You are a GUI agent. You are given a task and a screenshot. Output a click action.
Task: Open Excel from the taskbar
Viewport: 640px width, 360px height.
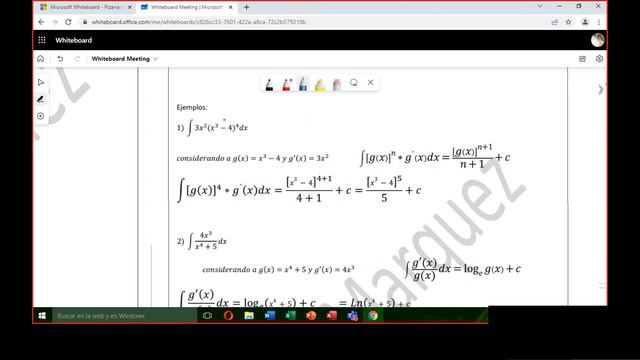point(290,316)
